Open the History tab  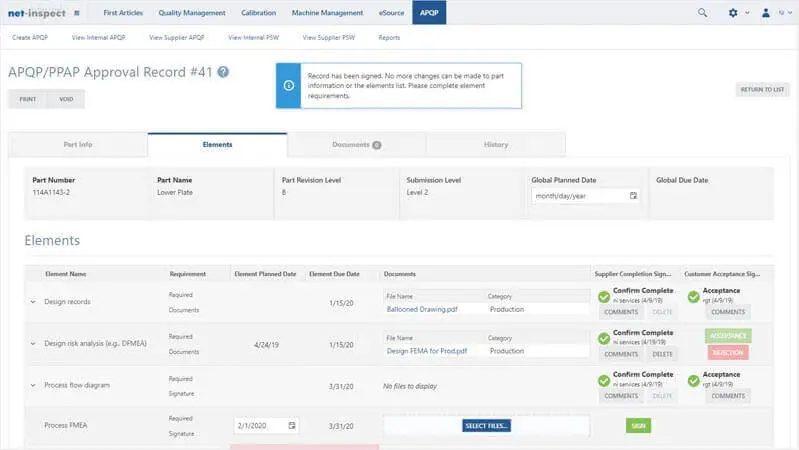click(x=495, y=145)
